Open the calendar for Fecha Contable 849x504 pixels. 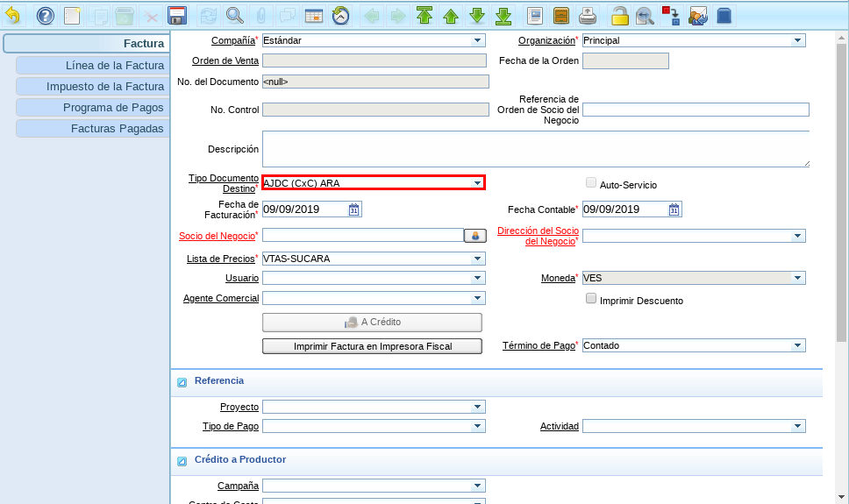pos(674,209)
